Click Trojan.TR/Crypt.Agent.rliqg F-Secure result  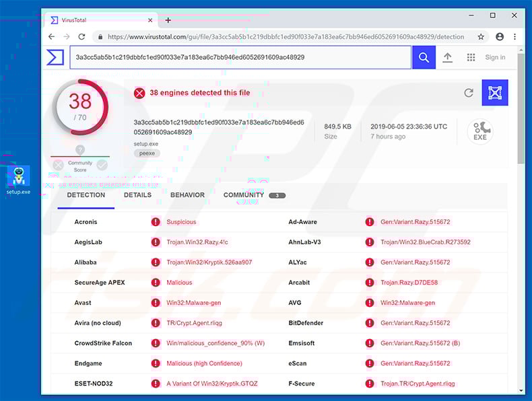418,384
